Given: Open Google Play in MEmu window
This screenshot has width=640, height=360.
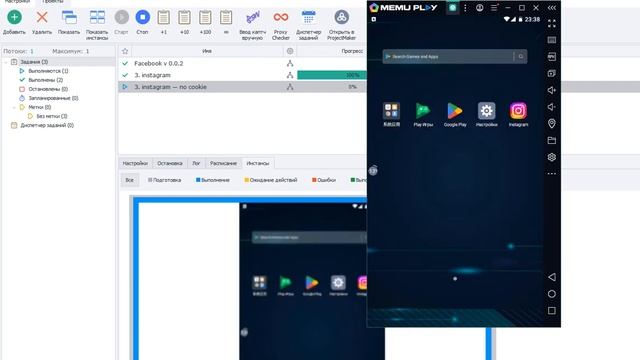Looking at the screenshot, I should (455, 111).
